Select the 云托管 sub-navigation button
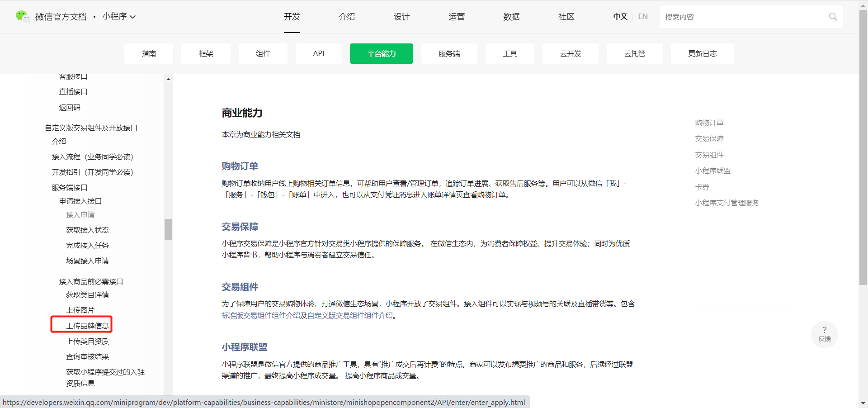868x408 pixels. (635, 53)
